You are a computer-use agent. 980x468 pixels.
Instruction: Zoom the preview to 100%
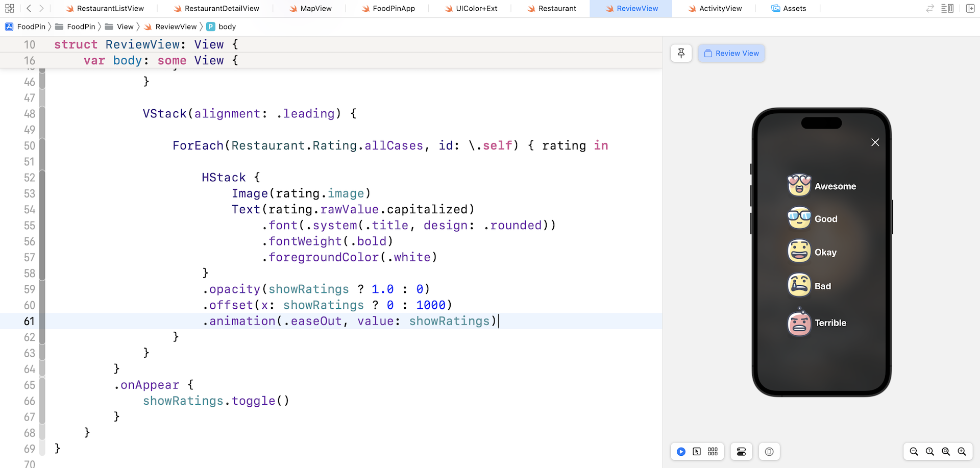930,452
